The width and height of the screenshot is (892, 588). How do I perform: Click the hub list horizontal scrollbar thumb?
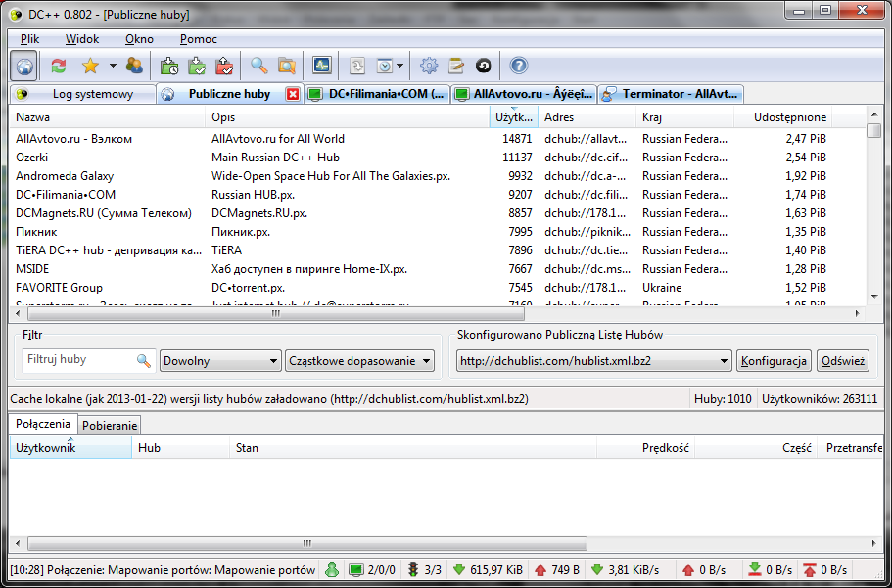pyautogui.click(x=276, y=313)
